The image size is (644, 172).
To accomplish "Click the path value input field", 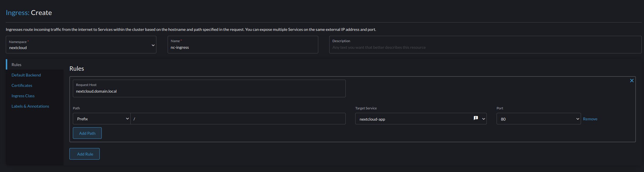I will tap(238, 119).
